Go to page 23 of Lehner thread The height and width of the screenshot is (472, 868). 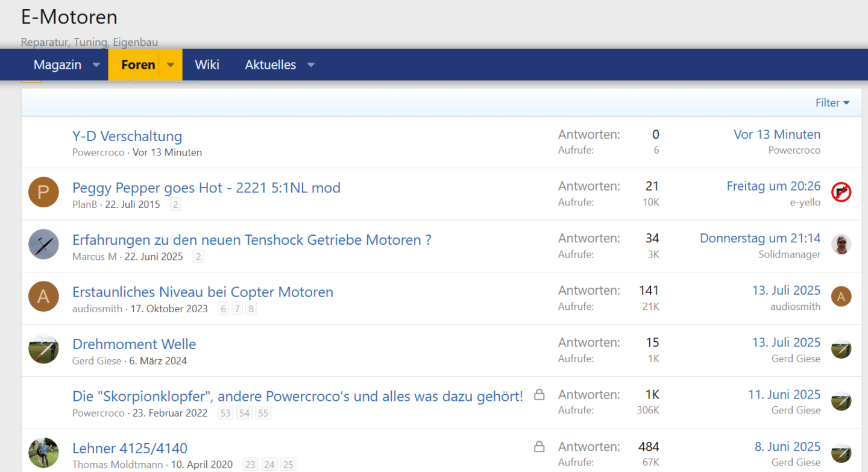click(x=250, y=465)
